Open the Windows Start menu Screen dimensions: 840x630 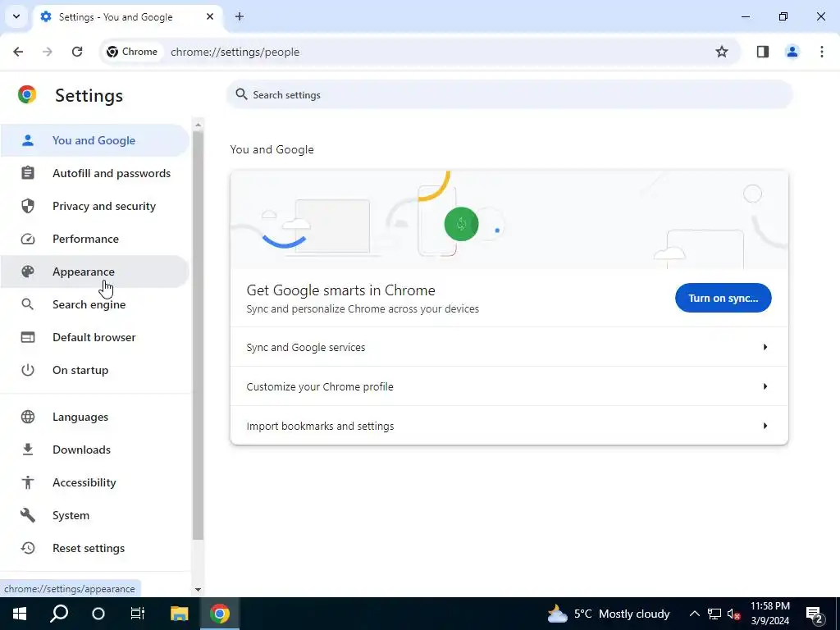coord(20,614)
